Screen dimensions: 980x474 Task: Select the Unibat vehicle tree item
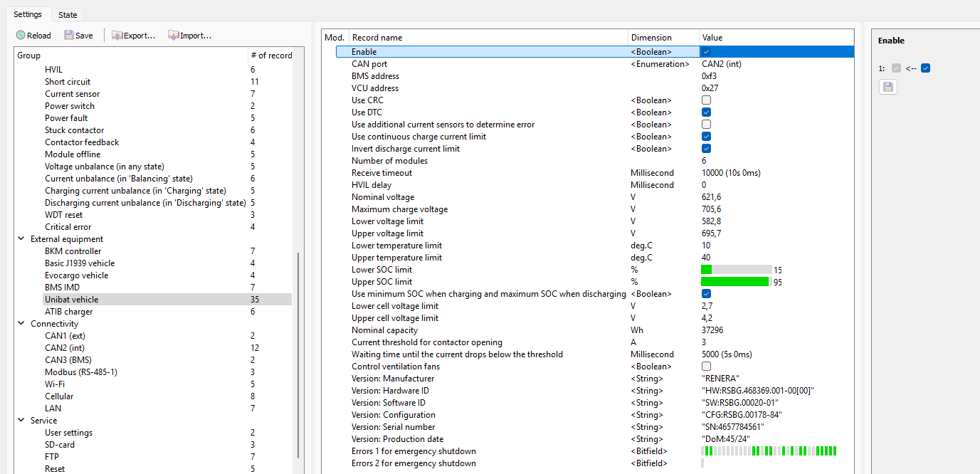click(71, 300)
